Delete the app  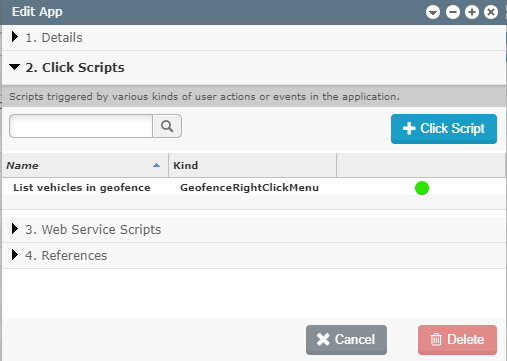[457, 340]
